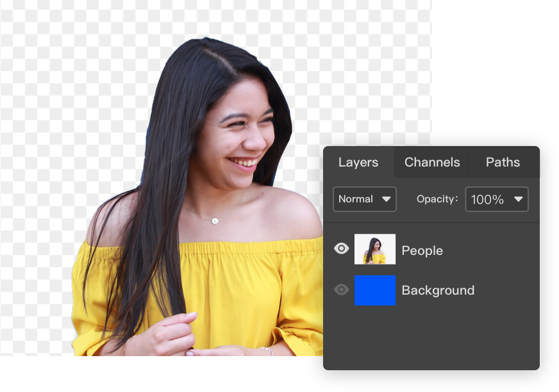This screenshot has width=559, height=392.
Task: Click the Opacity label
Action: point(437,199)
